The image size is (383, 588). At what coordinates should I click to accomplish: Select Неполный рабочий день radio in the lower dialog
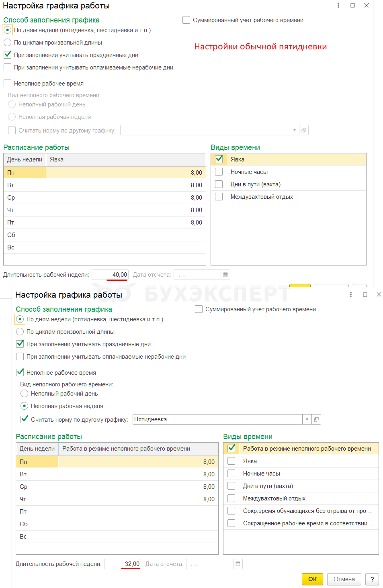pos(25,393)
